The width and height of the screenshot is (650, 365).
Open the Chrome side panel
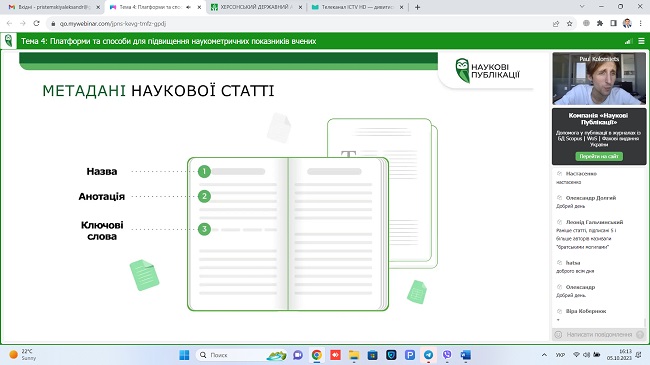614,24
